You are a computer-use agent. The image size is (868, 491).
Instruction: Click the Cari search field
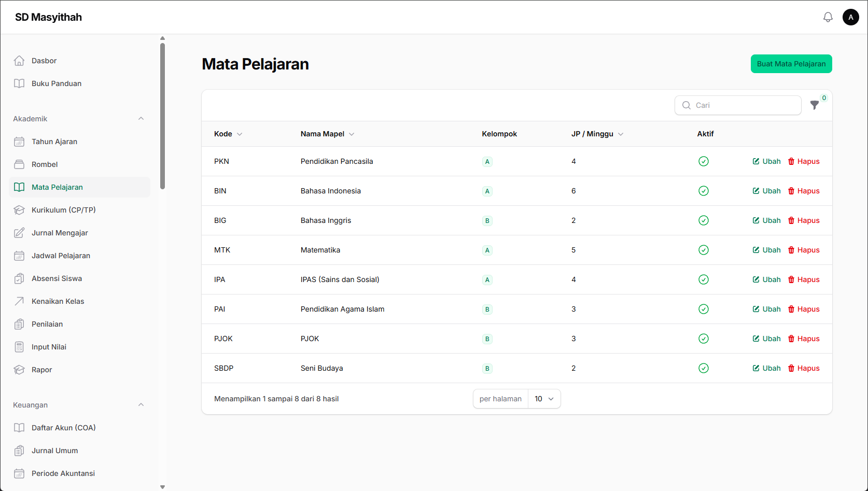(738, 105)
